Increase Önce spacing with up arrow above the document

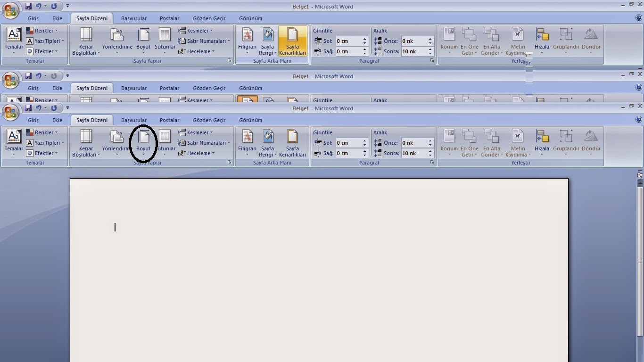pos(430,140)
